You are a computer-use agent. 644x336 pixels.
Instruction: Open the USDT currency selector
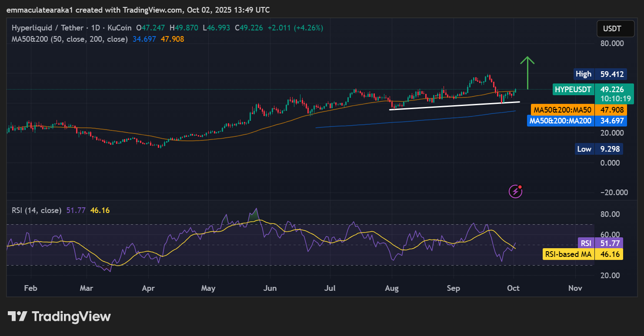pos(612,29)
